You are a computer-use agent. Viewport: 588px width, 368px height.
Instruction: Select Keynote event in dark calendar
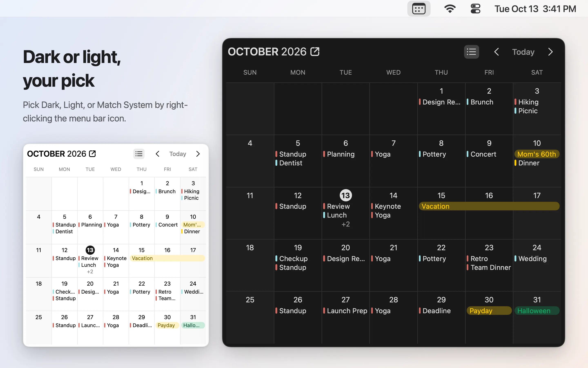pos(386,206)
